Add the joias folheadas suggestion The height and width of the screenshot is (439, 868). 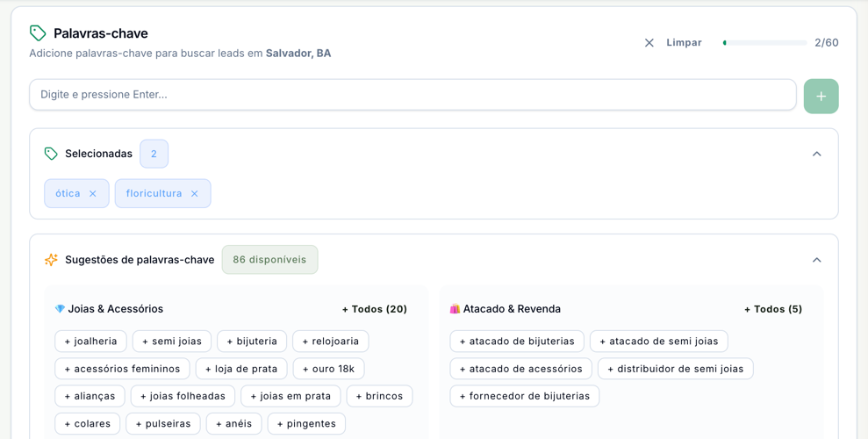coord(183,396)
